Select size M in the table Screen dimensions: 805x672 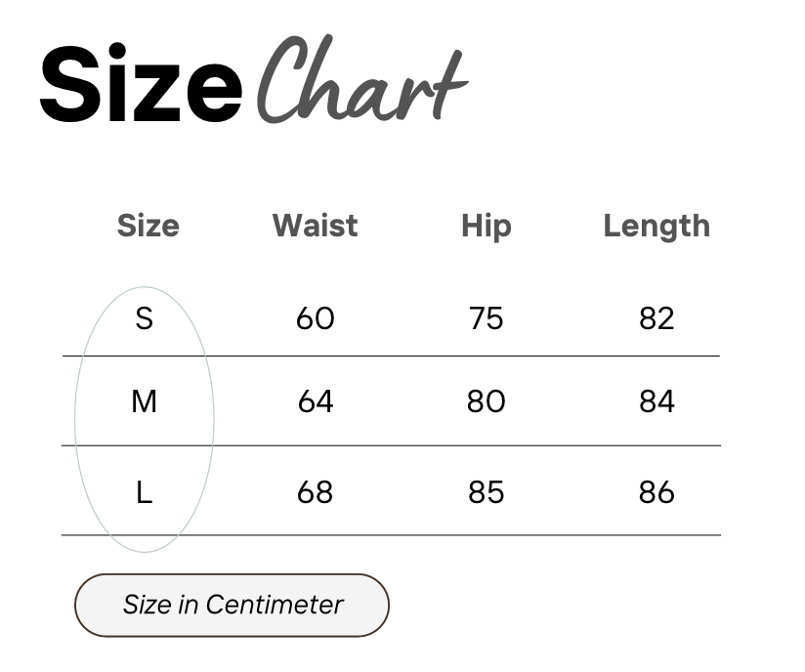145,400
